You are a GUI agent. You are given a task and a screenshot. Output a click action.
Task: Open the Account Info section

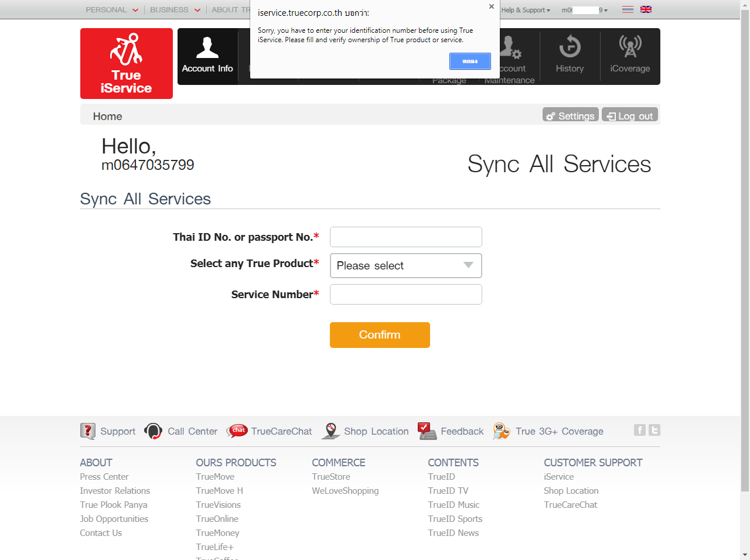pos(207,56)
